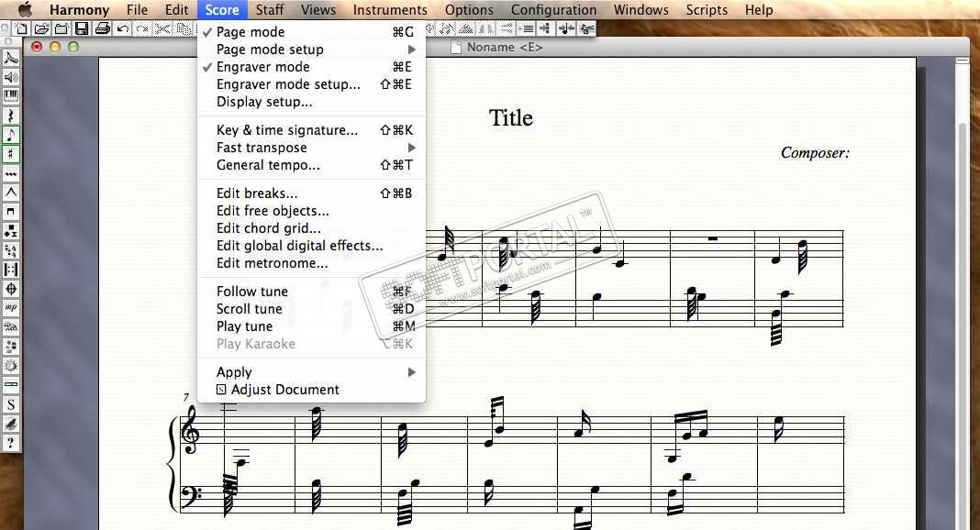The image size is (980, 530).
Task: Expand the Page mode setup submenu
Action: pos(311,50)
